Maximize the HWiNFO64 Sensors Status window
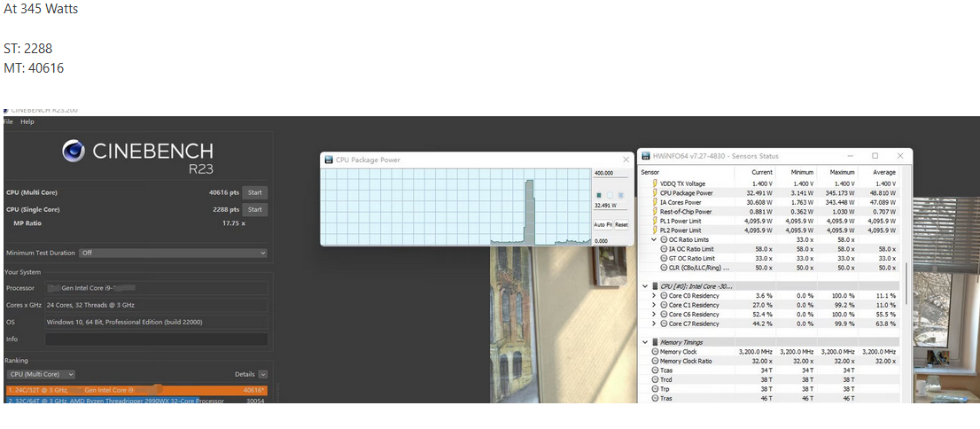 point(875,156)
